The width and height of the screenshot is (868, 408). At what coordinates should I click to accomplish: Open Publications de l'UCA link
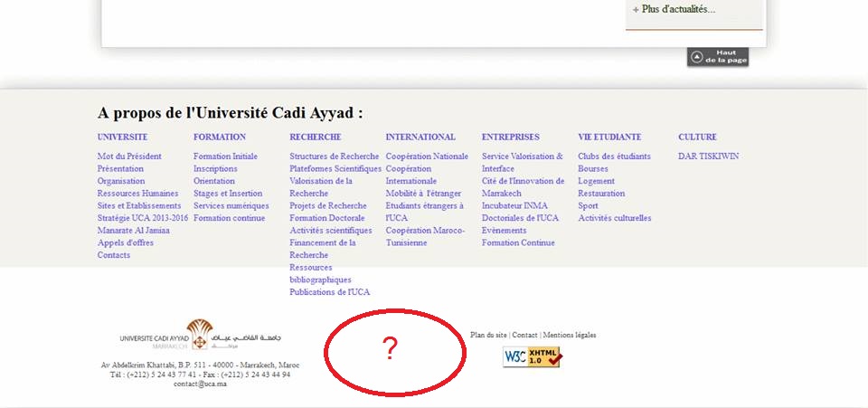point(330,291)
